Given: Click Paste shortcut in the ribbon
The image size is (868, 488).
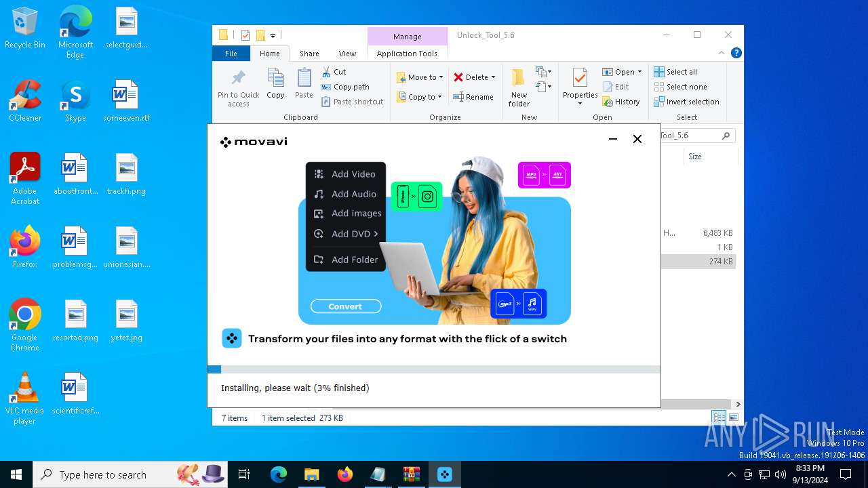Looking at the screenshot, I should click(x=353, y=102).
